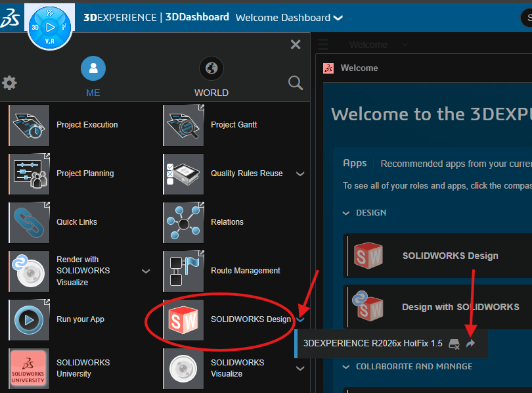Click the search magnifier in compass panel

click(296, 83)
